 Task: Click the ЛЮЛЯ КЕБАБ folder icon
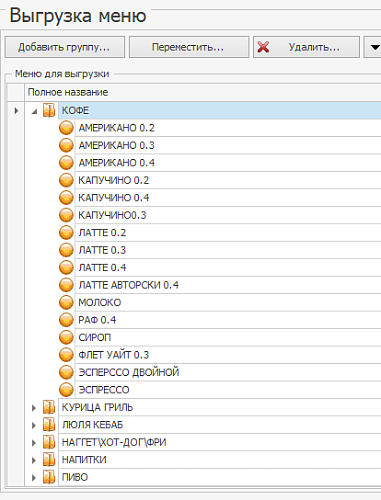point(49,425)
